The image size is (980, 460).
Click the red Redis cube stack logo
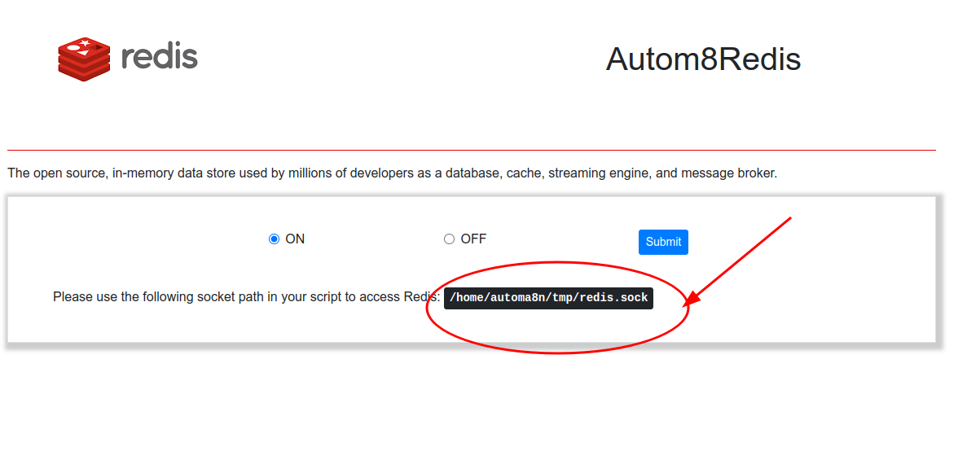point(83,58)
